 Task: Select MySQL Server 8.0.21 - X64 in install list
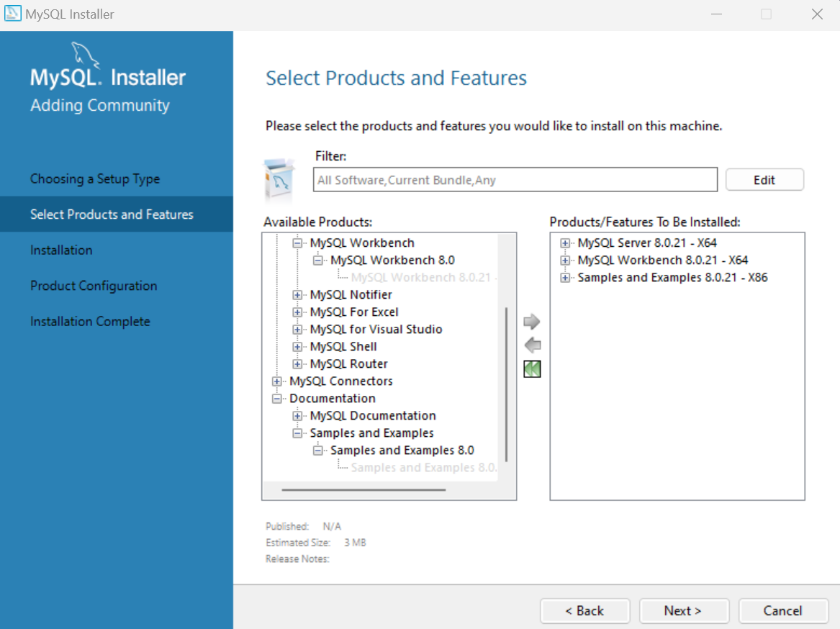tap(646, 243)
